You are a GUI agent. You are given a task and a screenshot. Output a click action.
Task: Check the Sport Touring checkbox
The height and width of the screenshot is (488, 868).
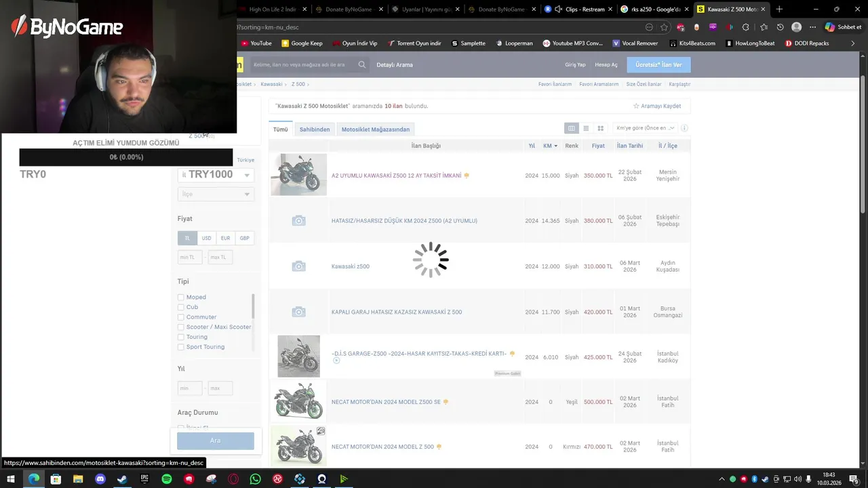tap(181, 347)
